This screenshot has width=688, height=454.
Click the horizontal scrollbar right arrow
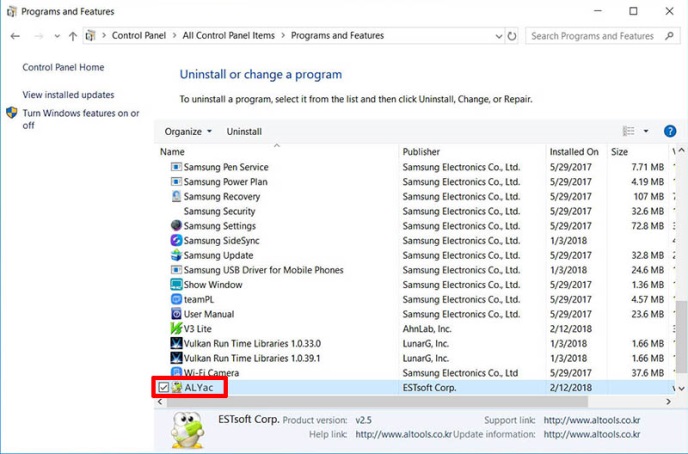pos(668,401)
